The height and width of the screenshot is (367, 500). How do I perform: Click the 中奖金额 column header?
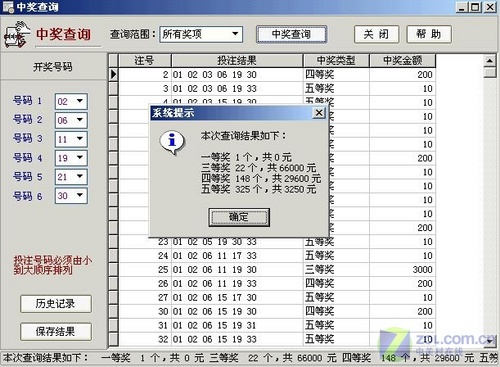[402, 61]
